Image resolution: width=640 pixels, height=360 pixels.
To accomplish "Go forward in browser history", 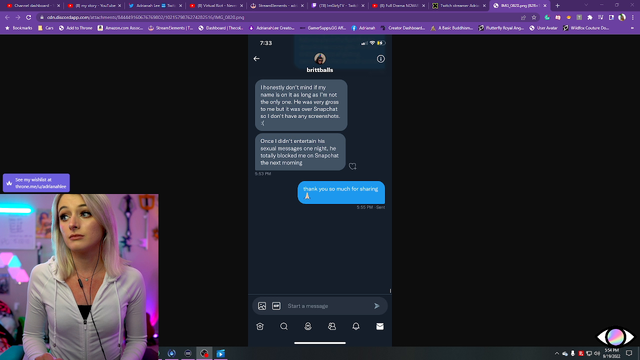I will pyautogui.click(x=18, y=18).
